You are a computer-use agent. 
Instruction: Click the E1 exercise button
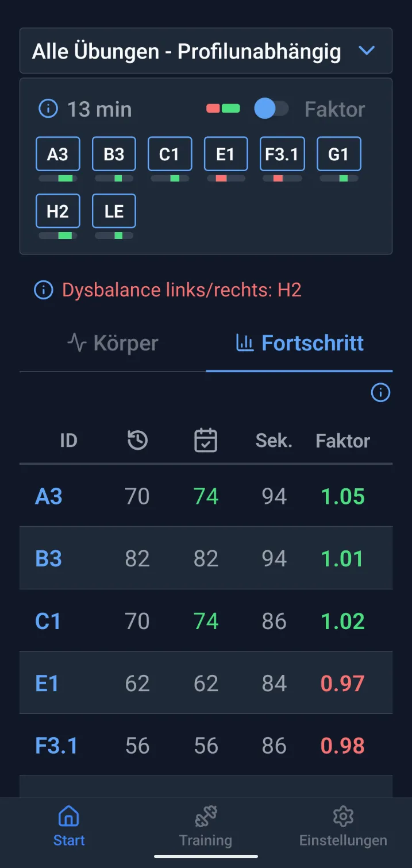coord(225,153)
